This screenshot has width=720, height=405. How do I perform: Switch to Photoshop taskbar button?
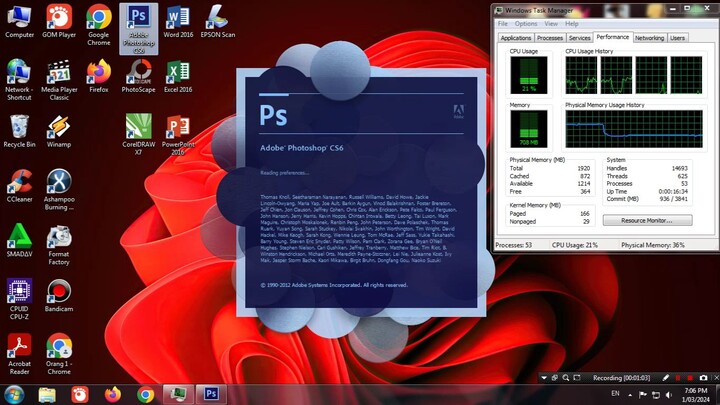click(211, 394)
